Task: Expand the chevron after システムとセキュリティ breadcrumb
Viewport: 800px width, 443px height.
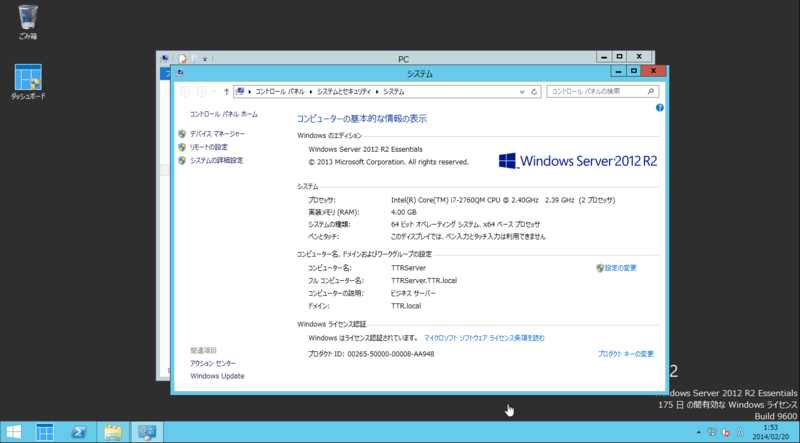Action: click(x=378, y=92)
